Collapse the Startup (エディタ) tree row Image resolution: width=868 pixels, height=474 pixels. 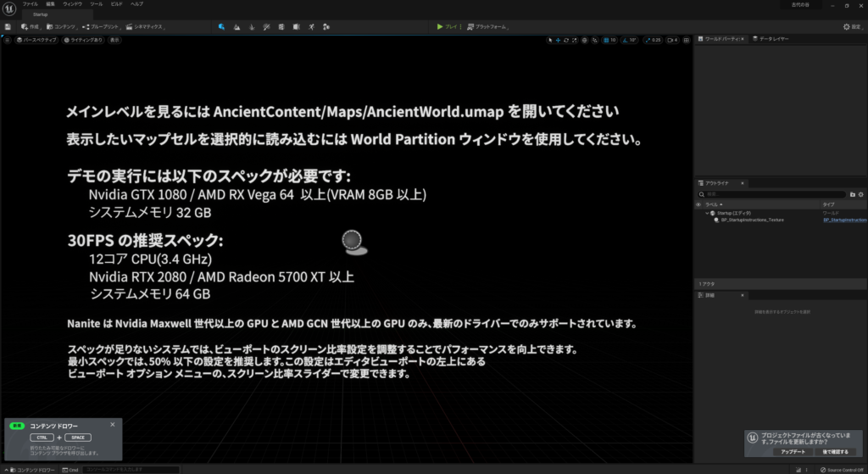pyautogui.click(x=707, y=213)
